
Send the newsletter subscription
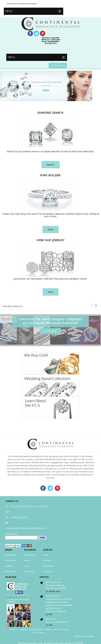click(x=42, y=538)
